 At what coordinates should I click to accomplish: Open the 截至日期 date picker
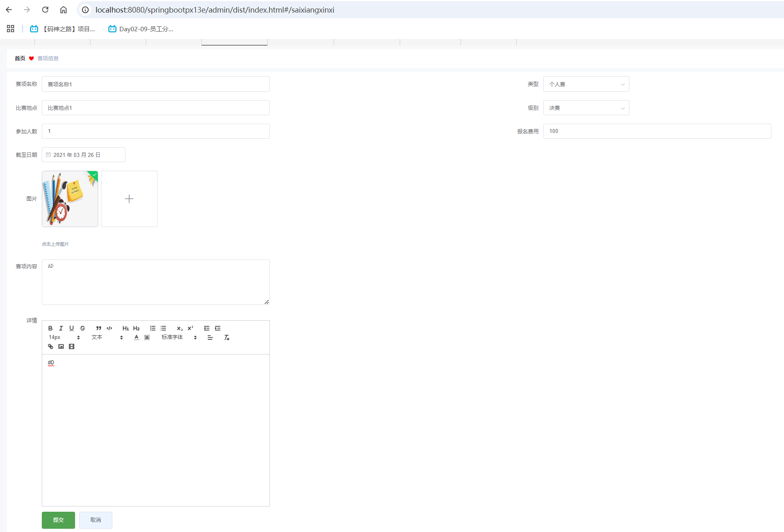(x=84, y=154)
